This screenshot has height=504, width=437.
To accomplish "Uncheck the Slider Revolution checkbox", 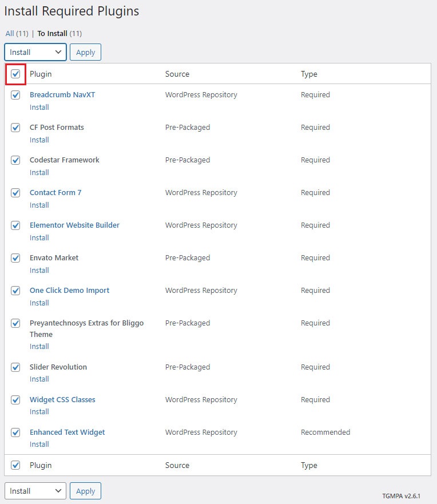I will [x=15, y=367].
